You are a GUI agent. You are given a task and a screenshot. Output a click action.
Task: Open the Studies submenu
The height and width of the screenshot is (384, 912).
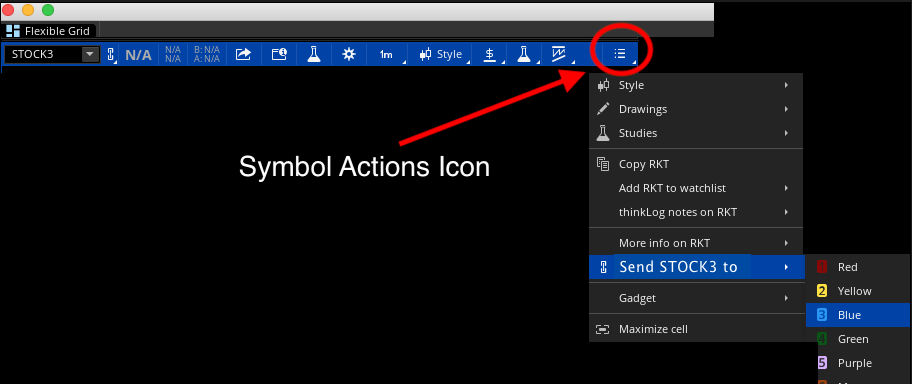tap(696, 133)
